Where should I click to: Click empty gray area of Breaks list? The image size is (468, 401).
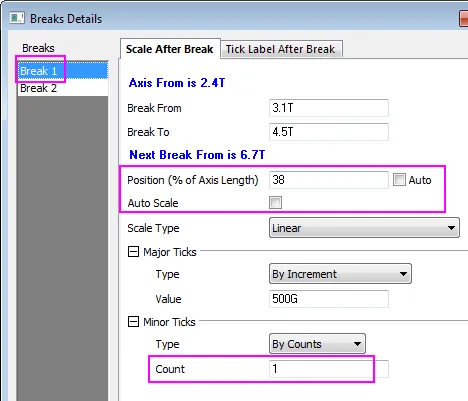point(63,247)
